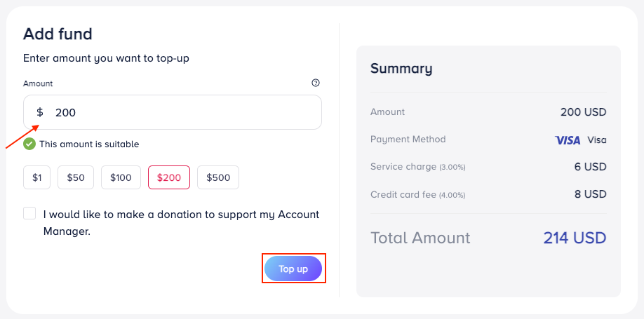Viewport: 644px width, 319px height.
Task: Click the Summary panel heading
Action: coord(401,69)
